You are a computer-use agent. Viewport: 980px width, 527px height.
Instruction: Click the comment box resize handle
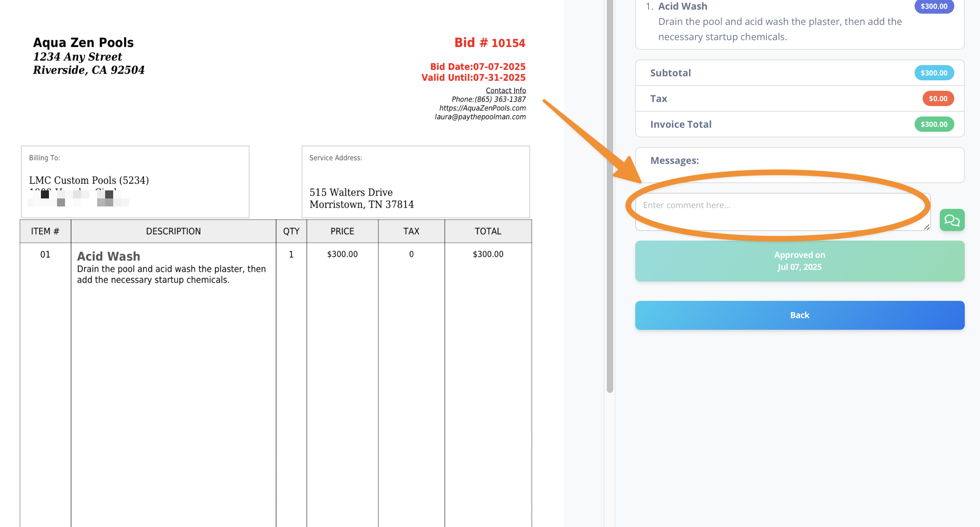[926, 227]
